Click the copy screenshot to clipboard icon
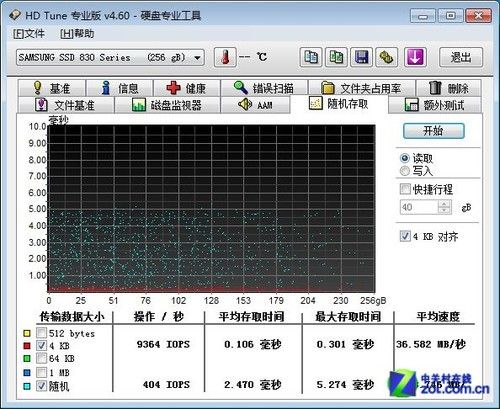 [336, 57]
